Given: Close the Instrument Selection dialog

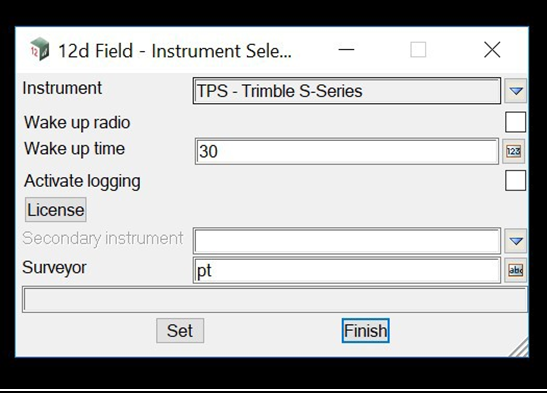Looking at the screenshot, I should pyautogui.click(x=492, y=50).
